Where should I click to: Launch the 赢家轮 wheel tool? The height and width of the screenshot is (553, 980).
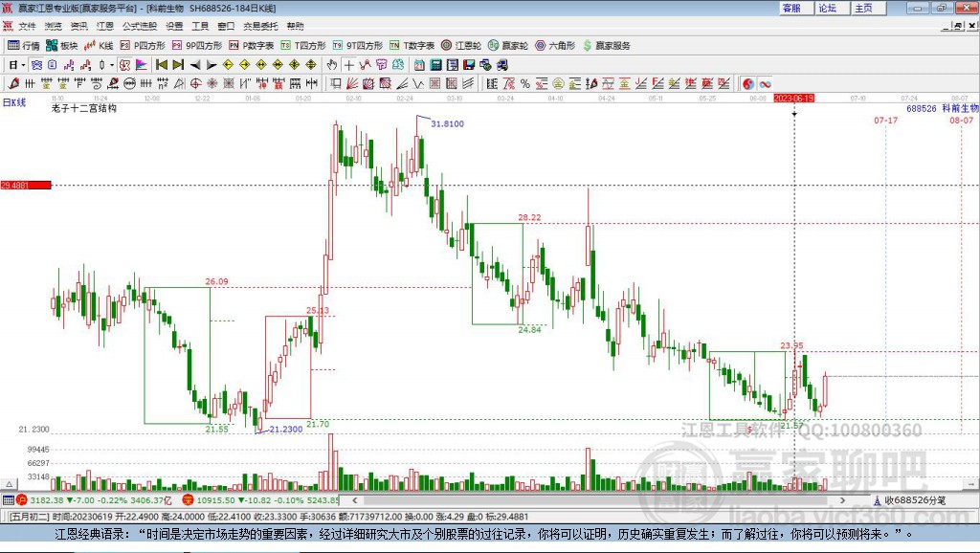508,46
